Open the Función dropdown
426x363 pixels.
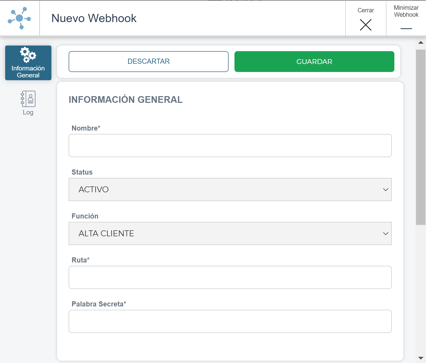tap(230, 233)
